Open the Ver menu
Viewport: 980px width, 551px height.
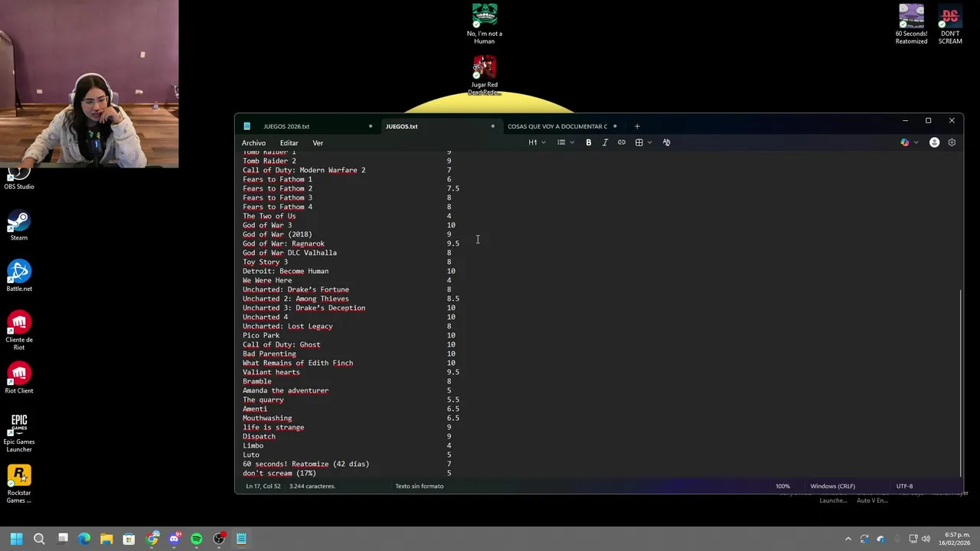[x=318, y=143]
